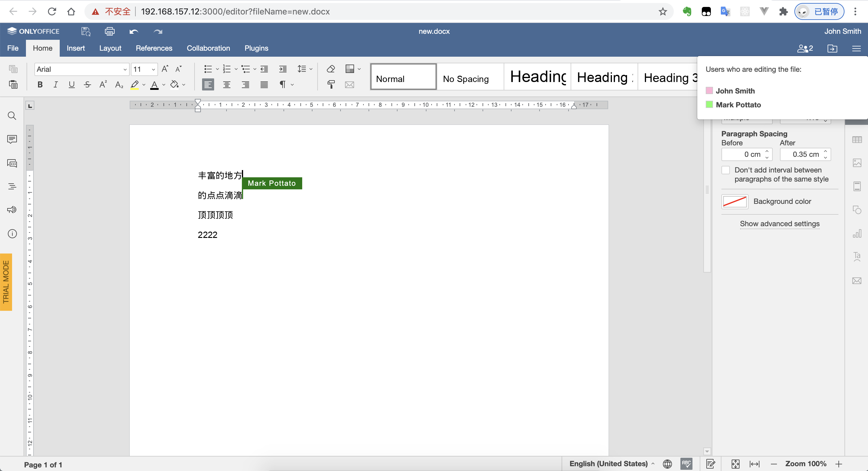Open the Comments panel in left sidebar
Screen dimensions: 868x471
[x=12, y=139]
